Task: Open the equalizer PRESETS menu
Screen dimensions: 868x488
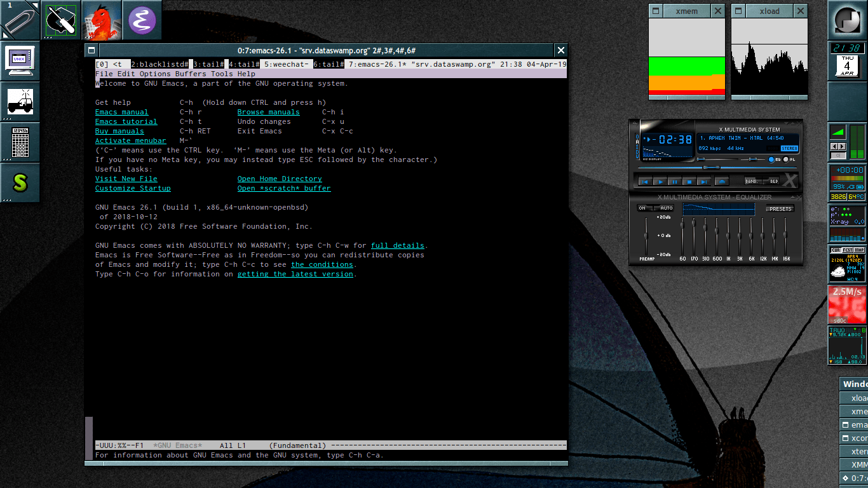Action: click(x=780, y=209)
